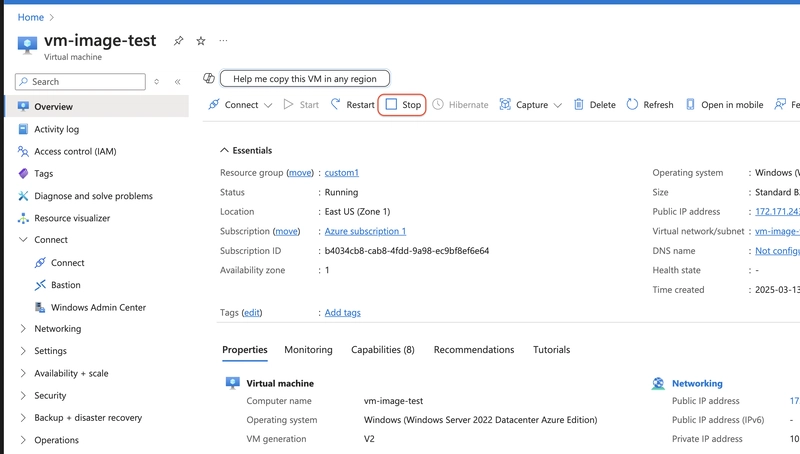Screen dimensions: 800x454
Task: Click the Tags edit link
Action: click(252, 313)
